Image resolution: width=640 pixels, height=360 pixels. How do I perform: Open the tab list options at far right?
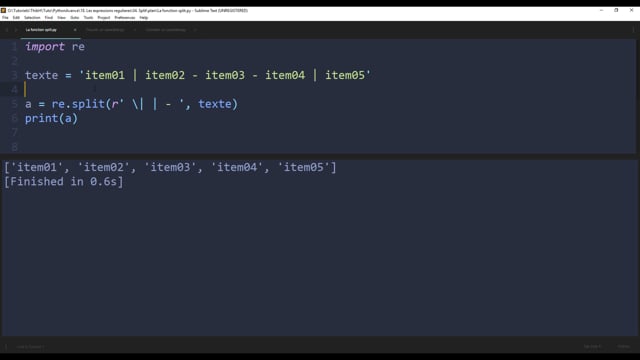pos(633,30)
